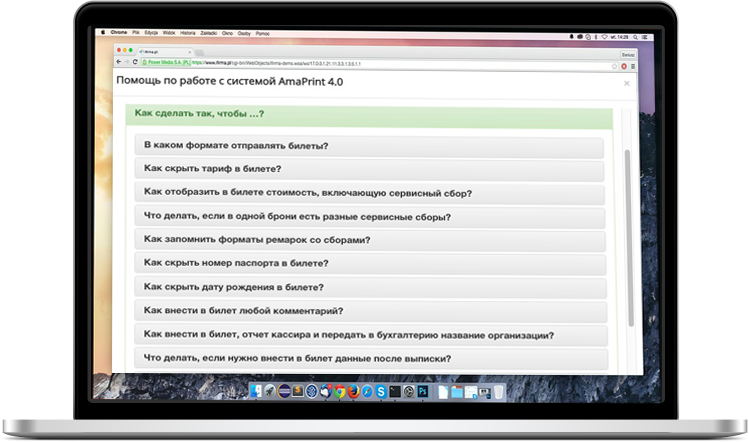Open Terminal from the dock
Screen dimensions: 749x442
point(395,391)
